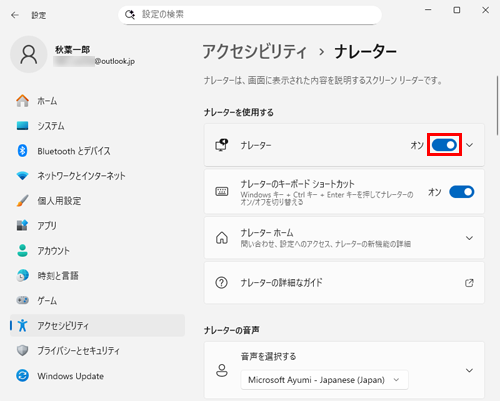The image size is (500, 401).
Task: Click the Bluetooth icon in the sidebar
Action: (22, 151)
